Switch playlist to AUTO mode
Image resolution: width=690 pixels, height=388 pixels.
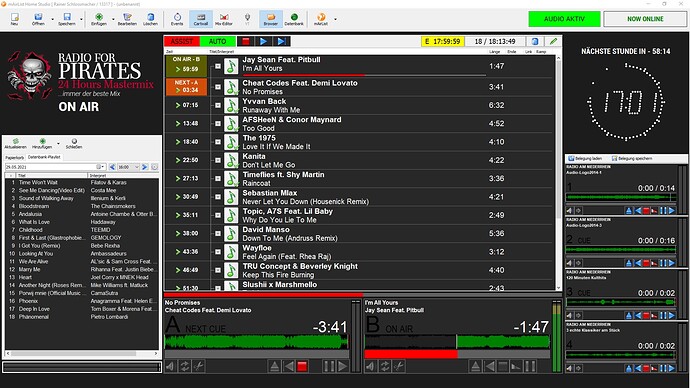[x=217, y=41]
